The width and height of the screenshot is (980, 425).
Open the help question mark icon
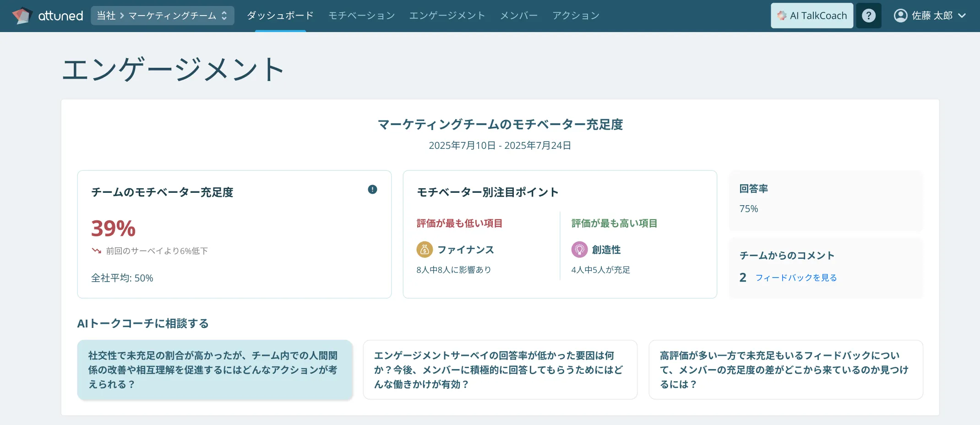point(868,16)
